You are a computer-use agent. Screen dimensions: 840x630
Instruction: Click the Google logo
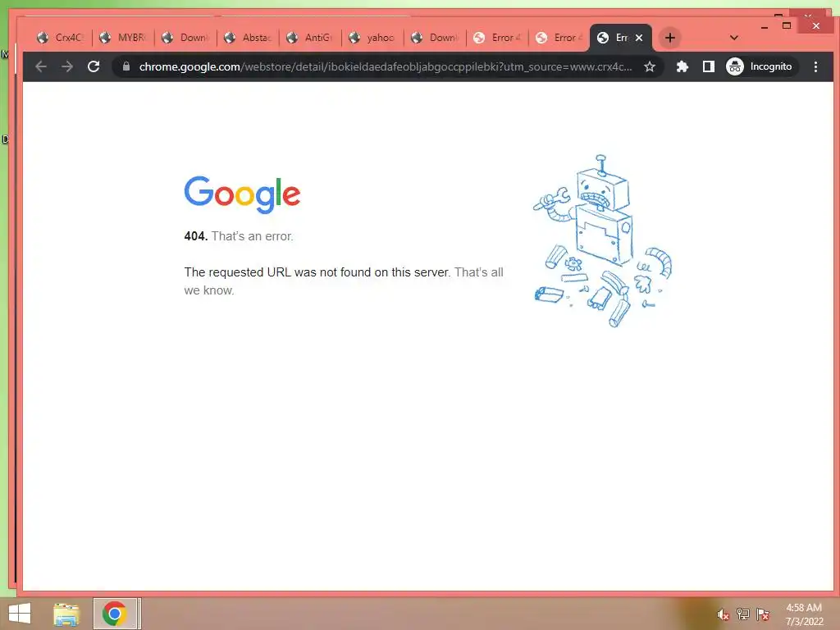pos(242,194)
